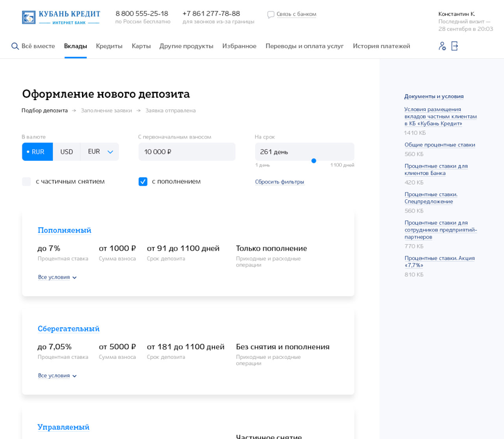Uncheck the 'с пополнением' checkbox
Image resolution: width=504 pixels, height=439 pixels.
[143, 182]
